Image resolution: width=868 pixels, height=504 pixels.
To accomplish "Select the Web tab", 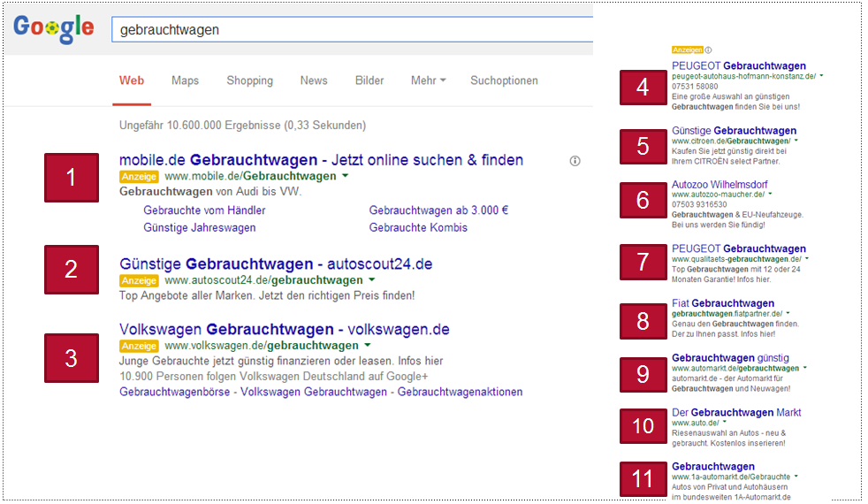I will [x=132, y=80].
